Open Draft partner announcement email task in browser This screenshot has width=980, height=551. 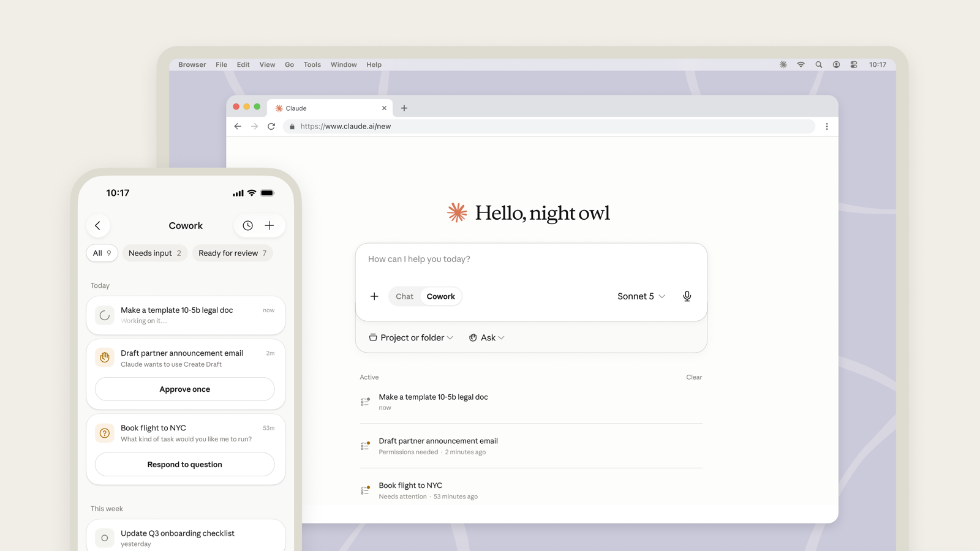(531, 446)
